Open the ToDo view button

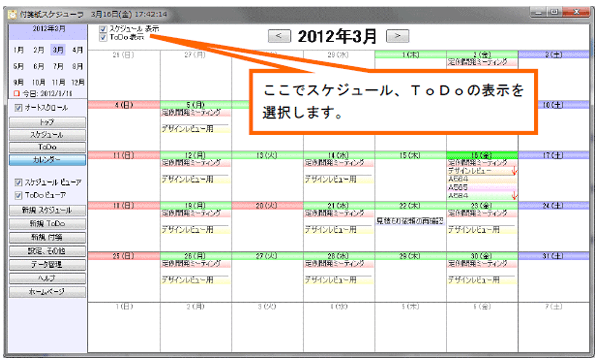[x=47, y=147]
